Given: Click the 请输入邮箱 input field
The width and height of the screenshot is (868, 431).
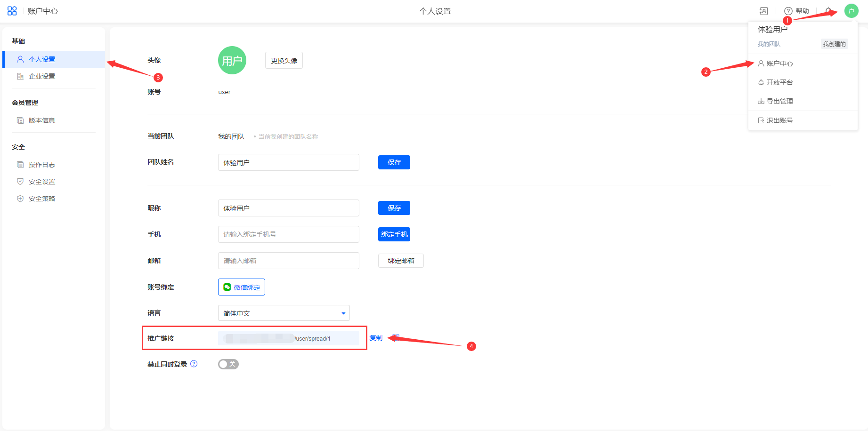Looking at the screenshot, I should tap(288, 261).
